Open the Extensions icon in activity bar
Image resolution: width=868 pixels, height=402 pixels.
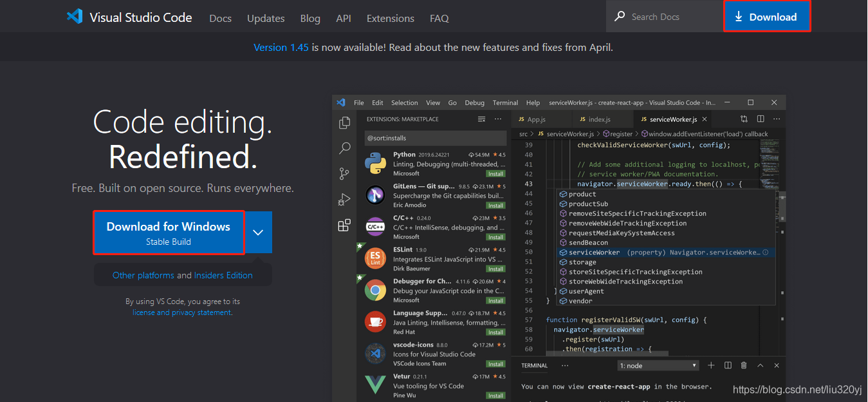click(344, 225)
